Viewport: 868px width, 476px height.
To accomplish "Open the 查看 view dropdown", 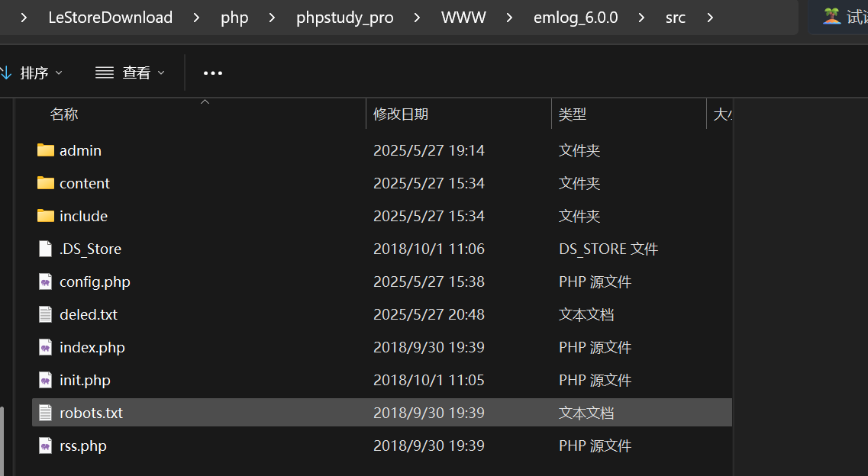I will tap(130, 72).
